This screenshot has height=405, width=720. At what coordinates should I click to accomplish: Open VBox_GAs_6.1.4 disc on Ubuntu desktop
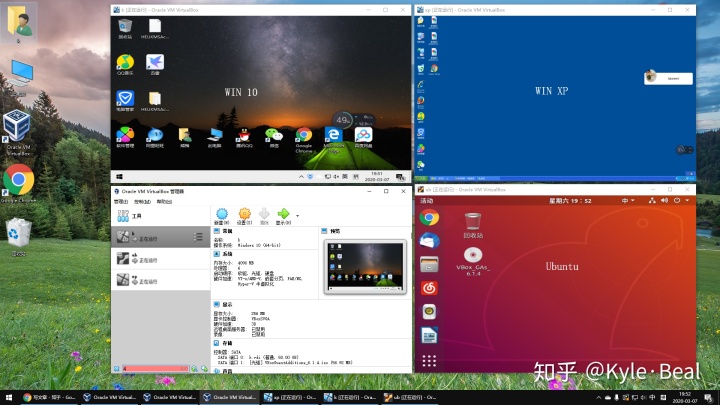click(x=473, y=262)
